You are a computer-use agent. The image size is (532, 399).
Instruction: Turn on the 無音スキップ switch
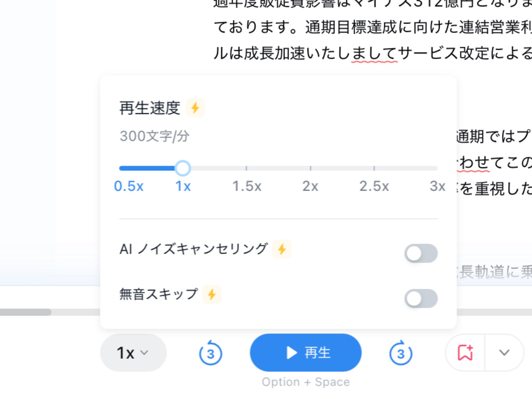point(421,298)
